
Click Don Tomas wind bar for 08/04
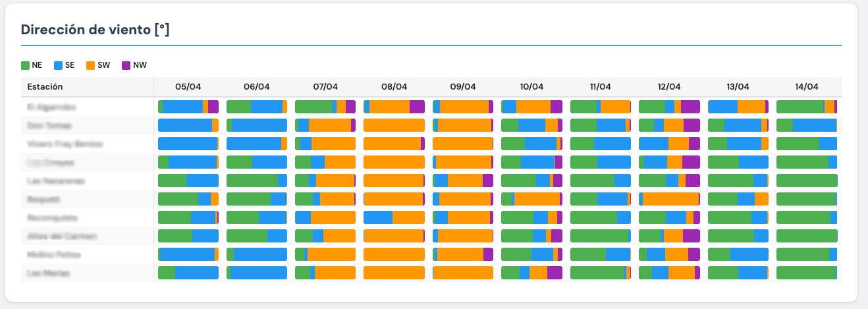(394, 125)
